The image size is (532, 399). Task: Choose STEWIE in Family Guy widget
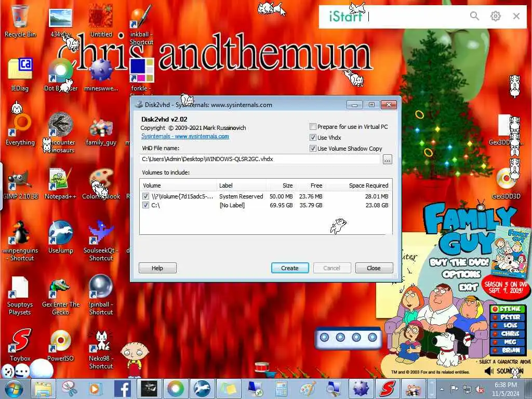tap(508, 309)
